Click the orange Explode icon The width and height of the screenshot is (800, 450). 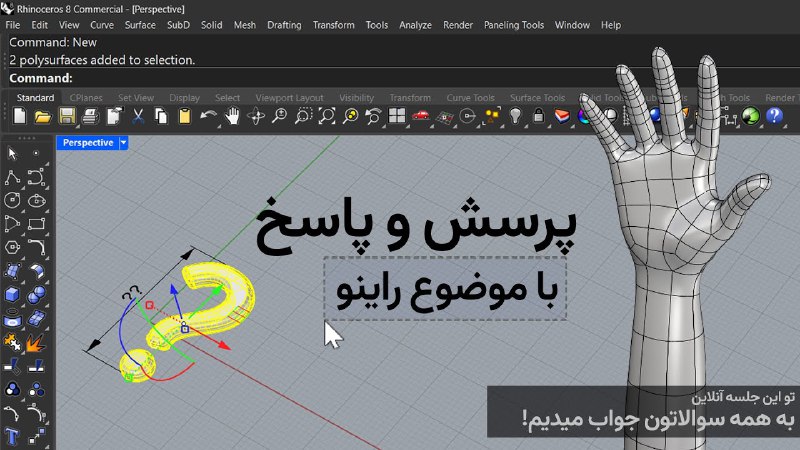coord(35,342)
